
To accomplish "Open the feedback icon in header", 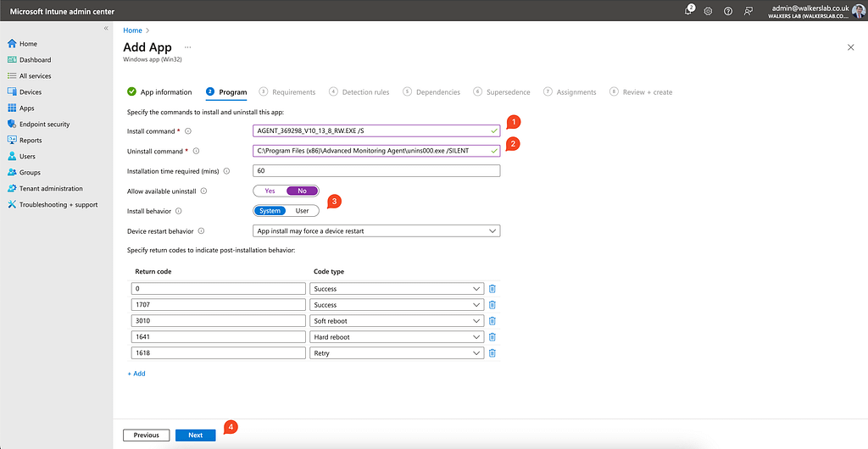I will point(748,11).
